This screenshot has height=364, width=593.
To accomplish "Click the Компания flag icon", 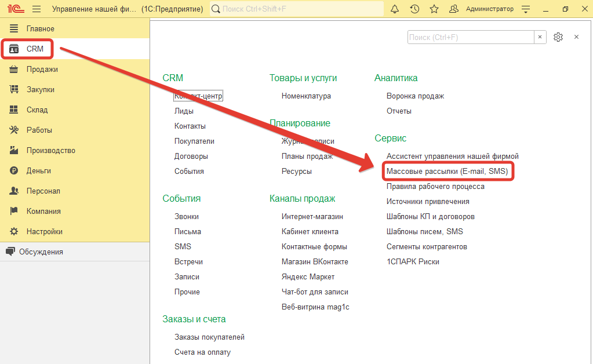I will coord(13,211).
